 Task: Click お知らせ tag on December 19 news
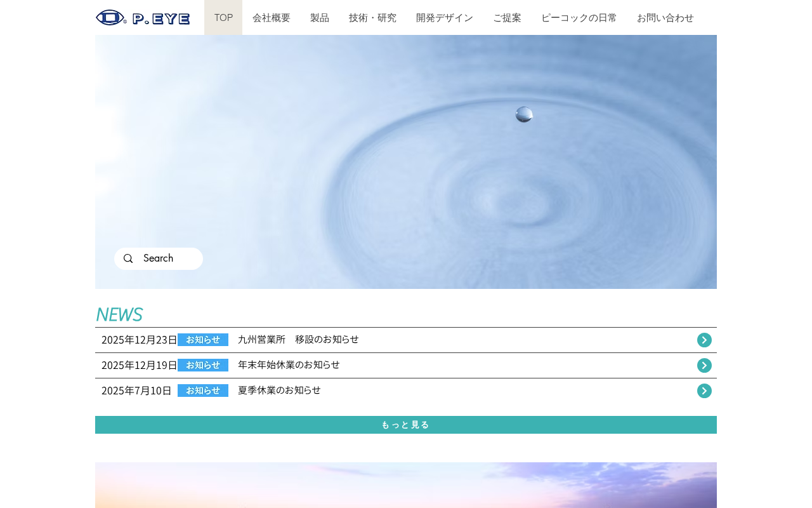click(x=203, y=365)
